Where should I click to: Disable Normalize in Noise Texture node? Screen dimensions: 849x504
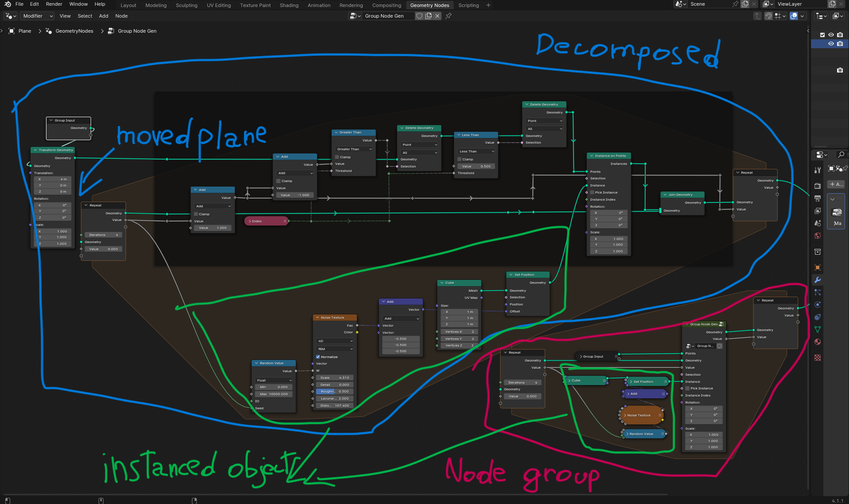pos(318,357)
